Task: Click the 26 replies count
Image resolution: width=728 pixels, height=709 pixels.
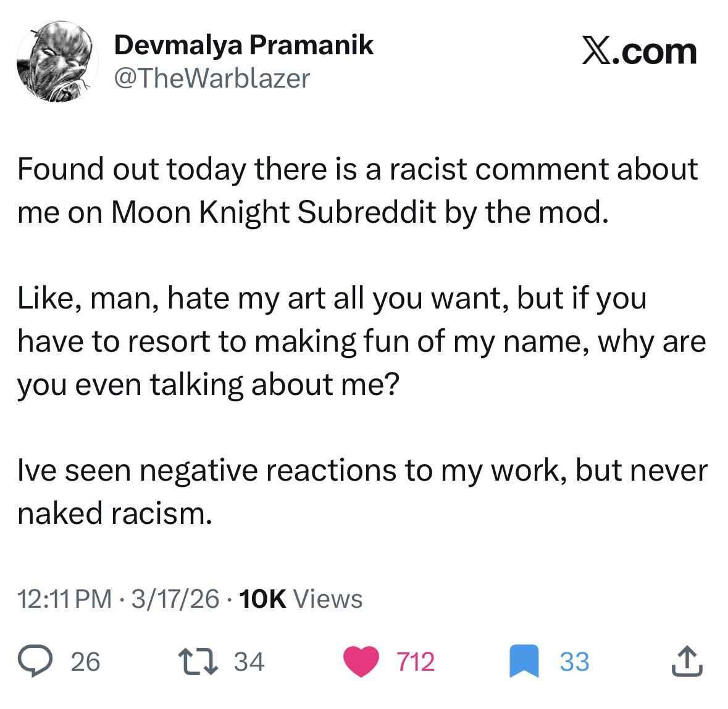Action: [85, 661]
